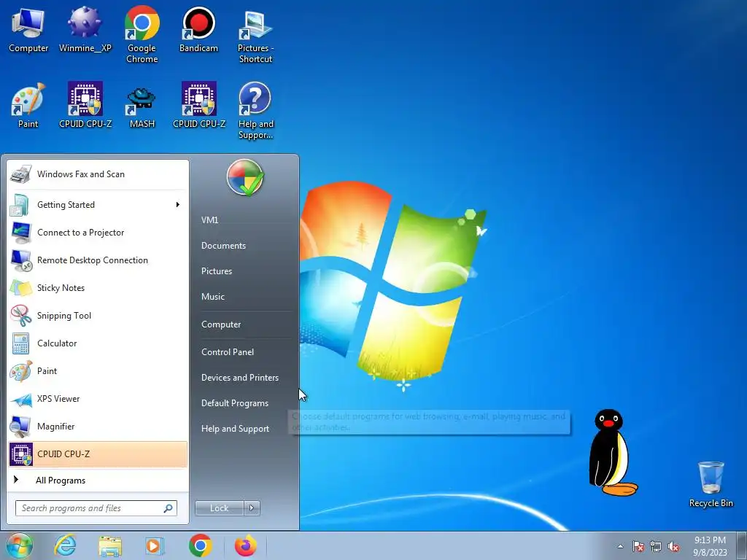Select the Pictures - Shortcut desktop icon
This screenshot has width=747, height=560.
point(255,36)
